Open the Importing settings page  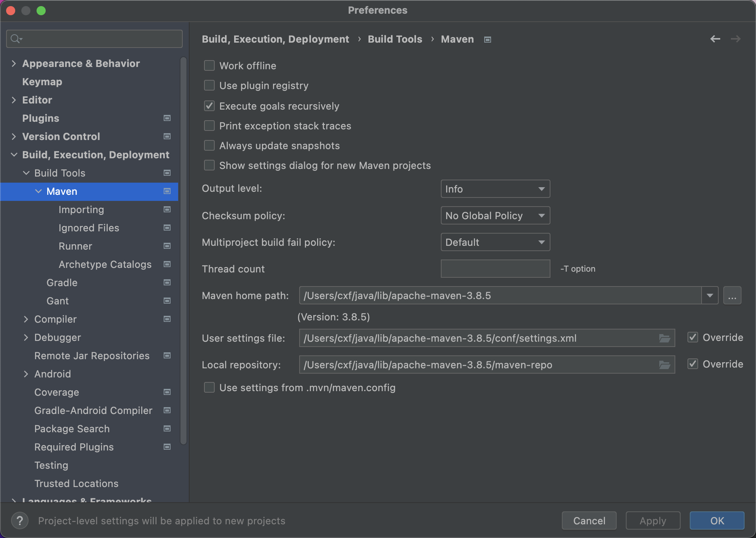click(x=81, y=209)
